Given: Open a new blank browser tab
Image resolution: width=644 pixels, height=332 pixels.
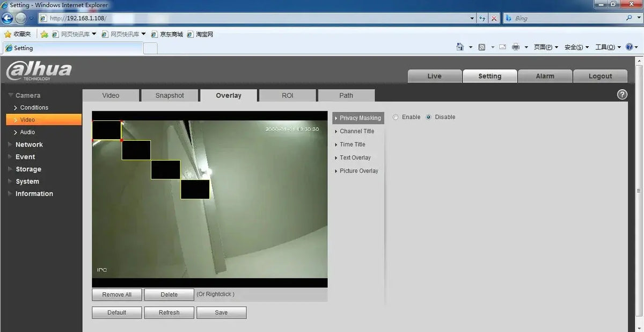Looking at the screenshot, I should pyautogui.click(x=150, y=48).
